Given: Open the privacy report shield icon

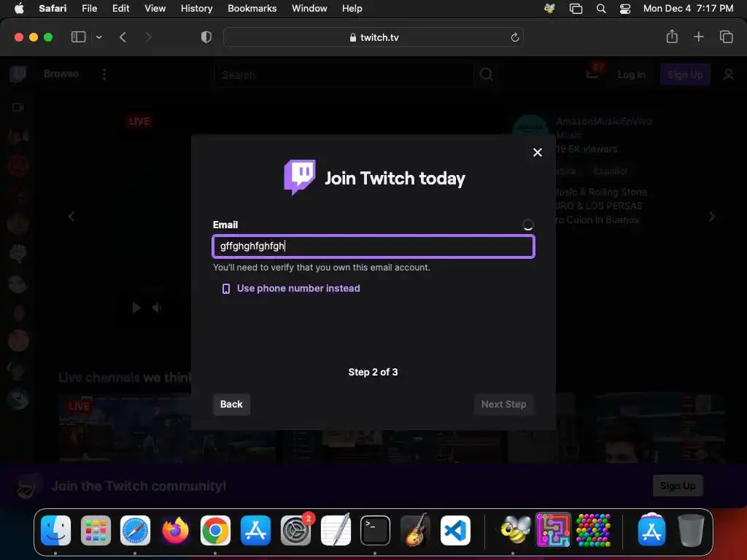Looking at the screenshot, I should pyautogui.click(x=206, y=36).
